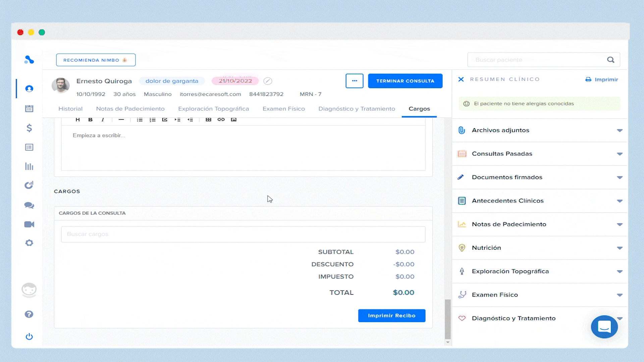The height and width of the screenshot is (362, 644).
Task: Open the video consultation section in the sidebar
Action: point(29,224)
